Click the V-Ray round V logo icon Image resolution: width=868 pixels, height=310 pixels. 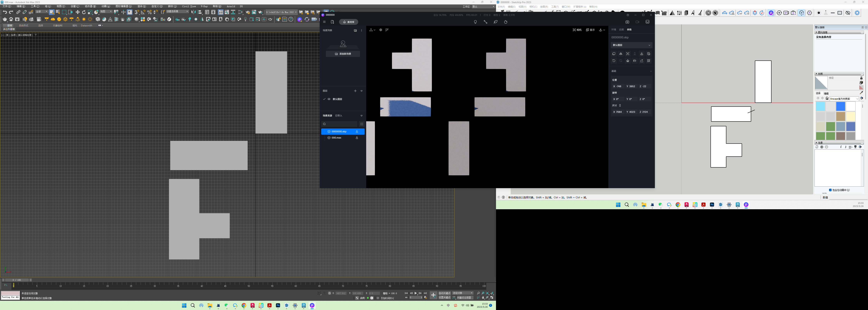(x=169, y=19)
